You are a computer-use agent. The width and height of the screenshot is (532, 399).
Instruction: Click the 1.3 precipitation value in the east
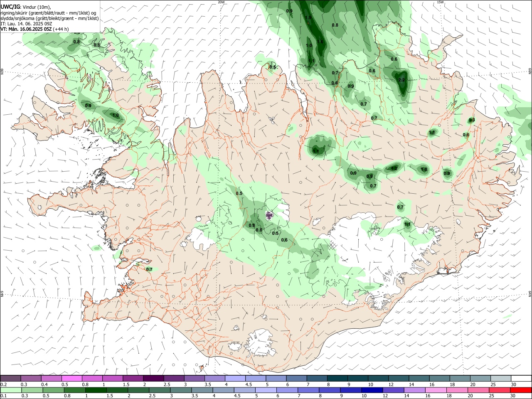tap(471, 120)
